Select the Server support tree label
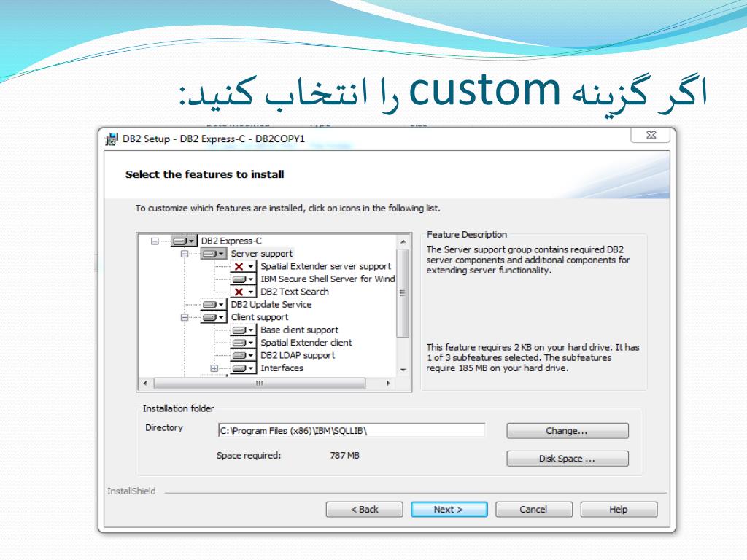 pyautogui.click(x=262, y=254)
